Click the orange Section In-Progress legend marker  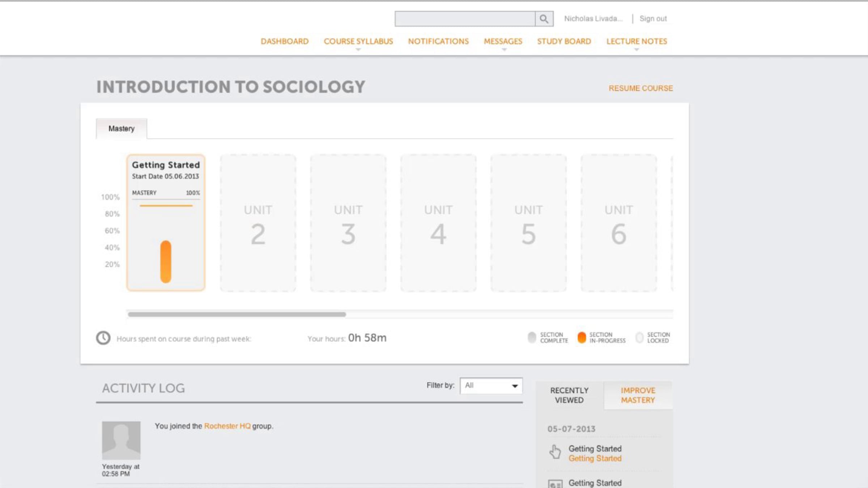[x=582, y=338]
